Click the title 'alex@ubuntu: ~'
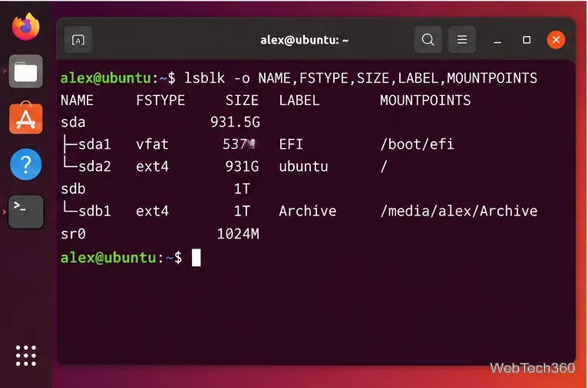588x388 pixels. (305, 40)
